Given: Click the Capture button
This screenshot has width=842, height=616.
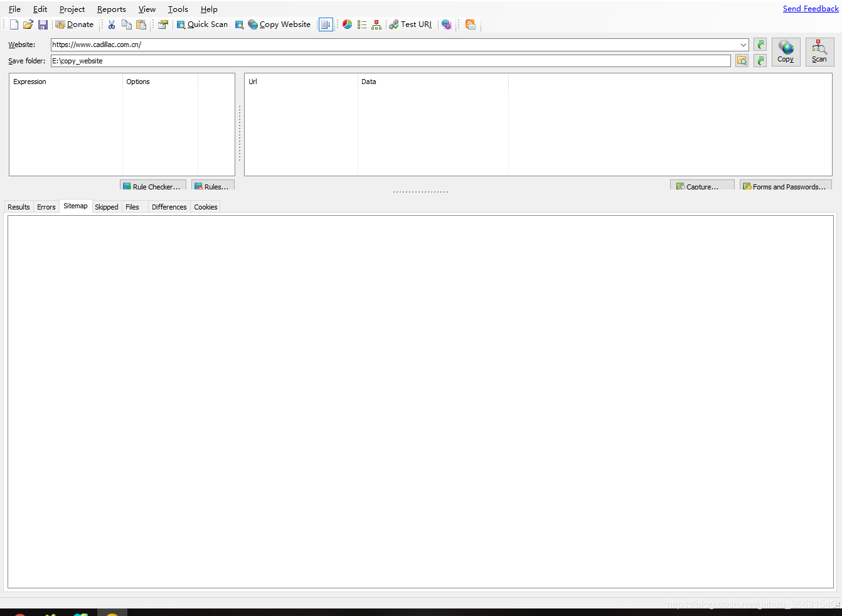Looking at the screenshot, I should [x=702, y=186].
